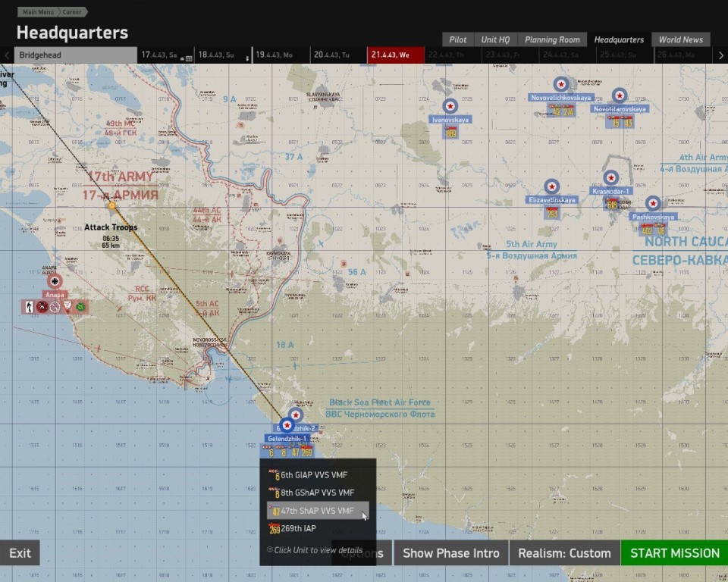Click the green squadron emblem under Anapa
The height and width of the screenshot is (582, 728).
(81, 307)
